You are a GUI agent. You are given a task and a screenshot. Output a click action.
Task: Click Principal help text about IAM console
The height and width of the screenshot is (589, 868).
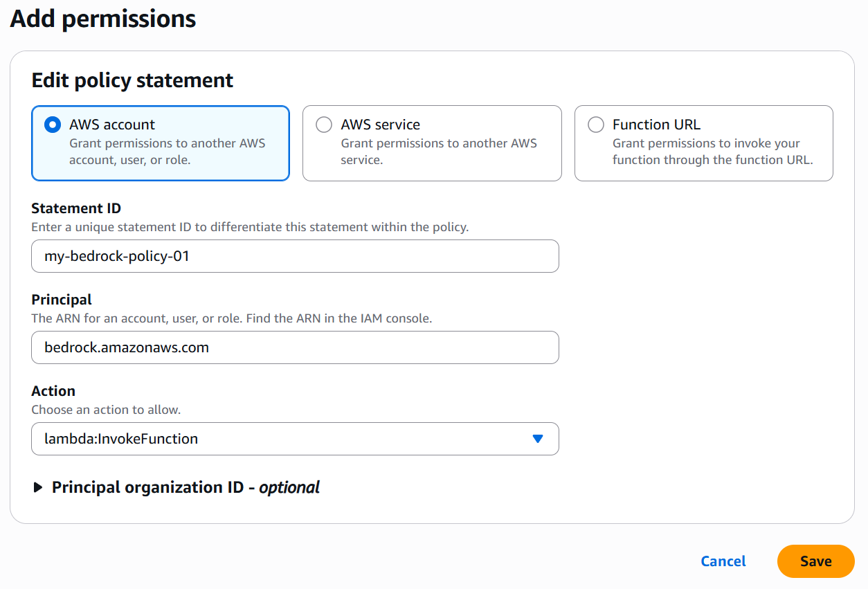pos(231,318)
